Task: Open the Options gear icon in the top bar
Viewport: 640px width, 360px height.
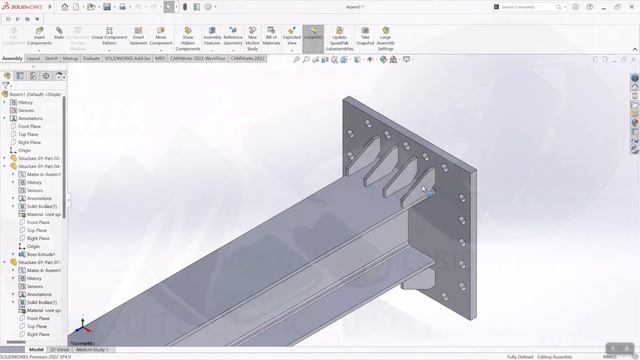Action: click(208, 7)
